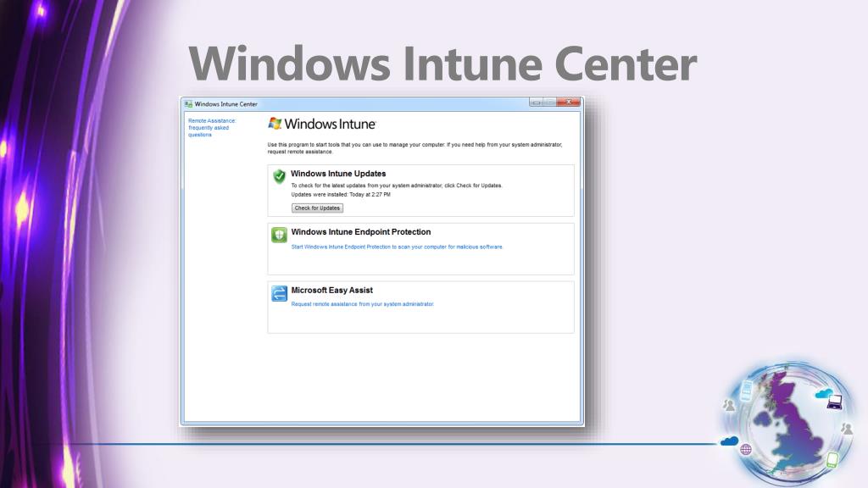This screenshot has height=488, width=868.
Task: Click the Check for Updates button
Action: click(317, 208)
